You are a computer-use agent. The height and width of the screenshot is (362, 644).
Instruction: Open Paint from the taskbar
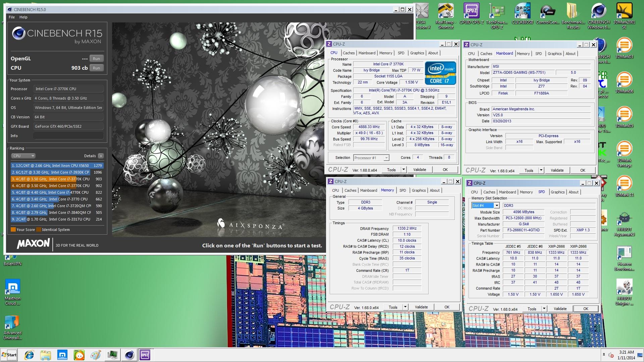tap(96, 355)
